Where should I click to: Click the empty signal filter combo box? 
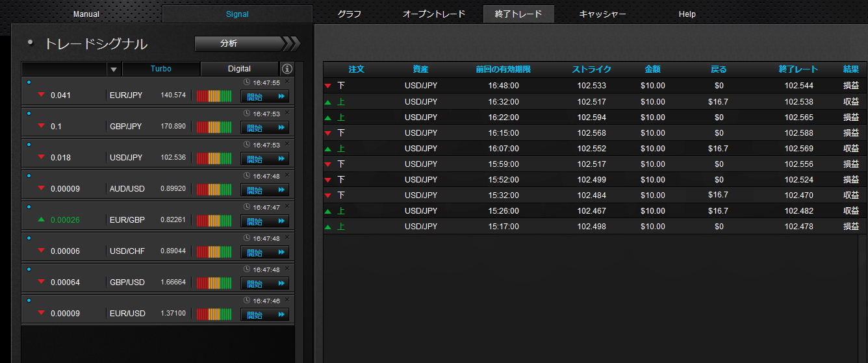pyautogui.click(x=64, y=69)
